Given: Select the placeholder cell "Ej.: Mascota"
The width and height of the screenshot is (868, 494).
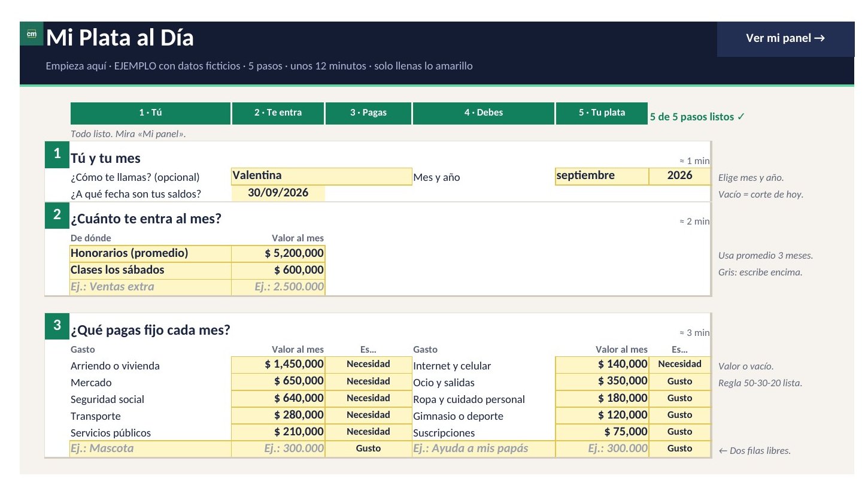Looking at the screenshot, I should coord(150,448).
